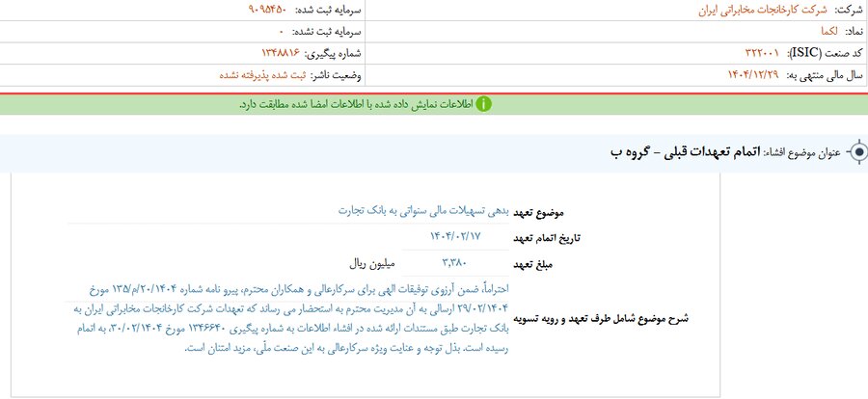This screenshot has height=399, width=868.
Task: Click the target icon beside the disclosure title
Action: click(x=857, y=152)
